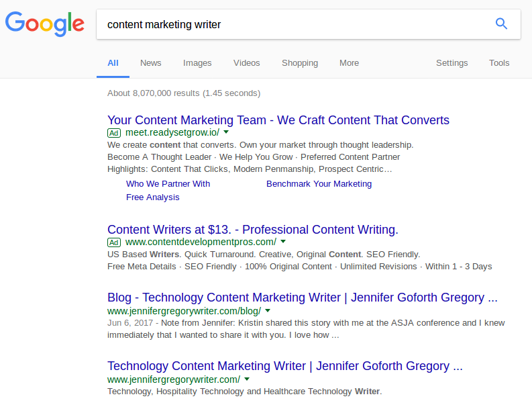Open the Settings menu
The image size is (532, 409).
click(452, 63)
